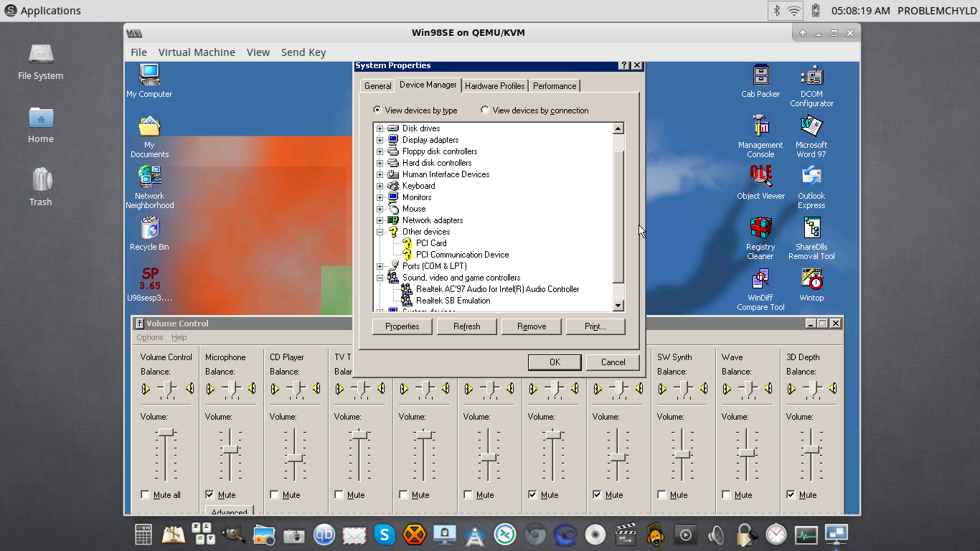Check Mute under the Wave column
The width and height of the screenshot is (980, 551).
click(727, 495)
